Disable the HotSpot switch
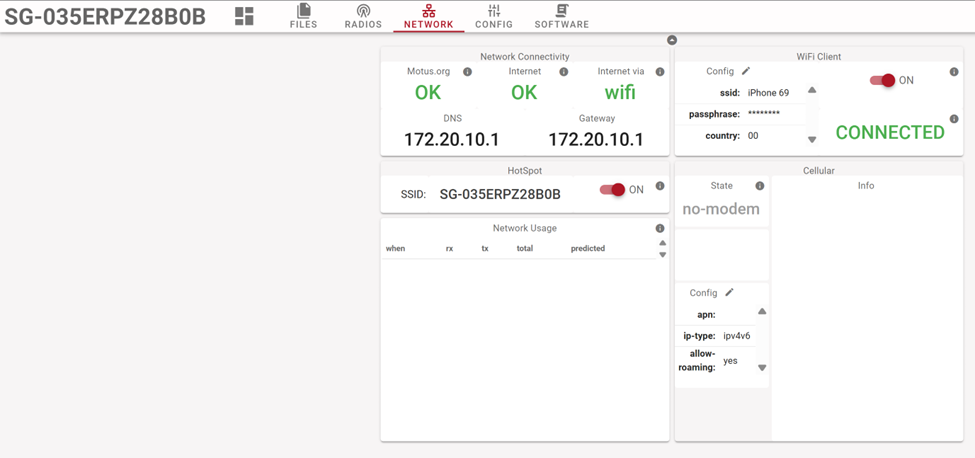 [x=612, y=190]
